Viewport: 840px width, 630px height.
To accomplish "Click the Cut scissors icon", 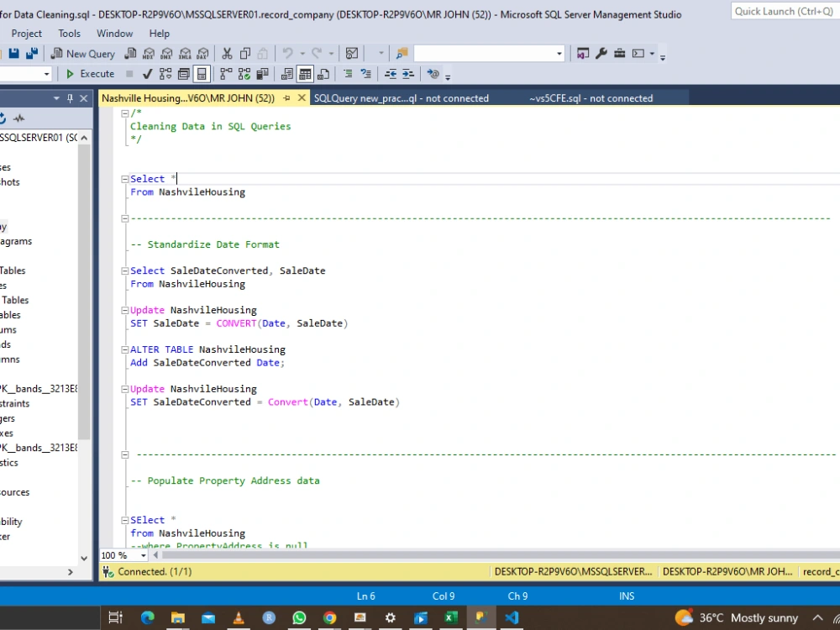I will point(227,53).
